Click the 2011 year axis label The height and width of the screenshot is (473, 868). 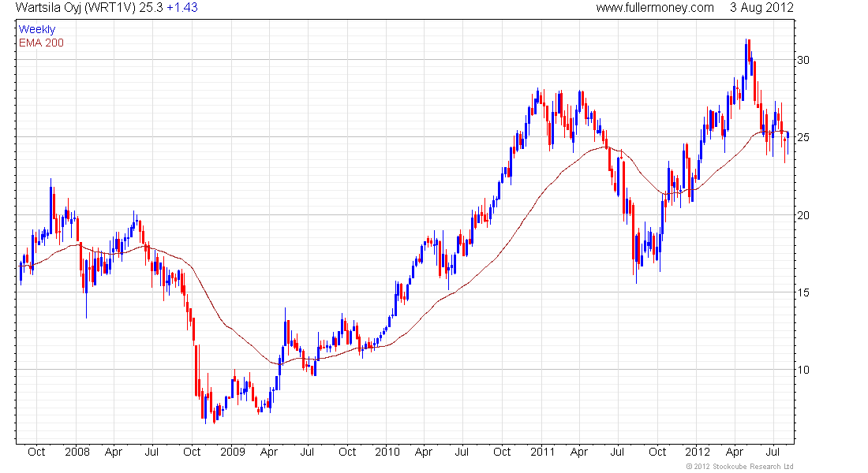click(543, 452)
